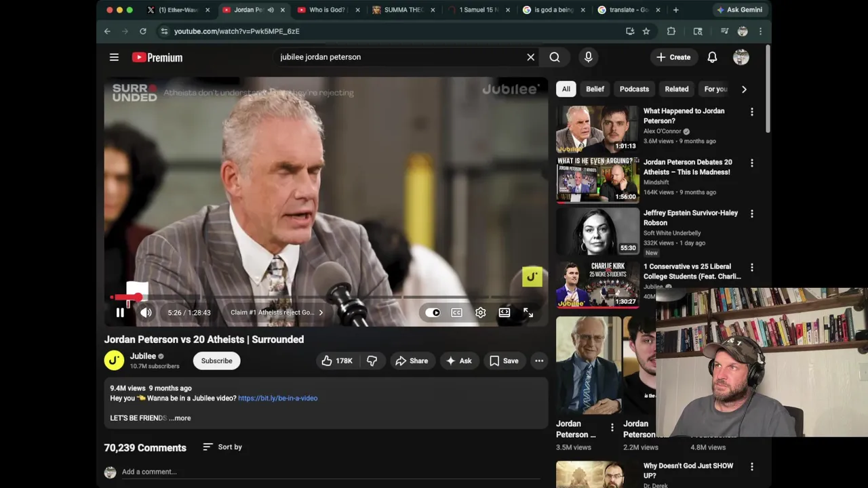The height and width of the screenshot is (488, 868).
Task: Click the search magnifier button
Action: point(555,58)
